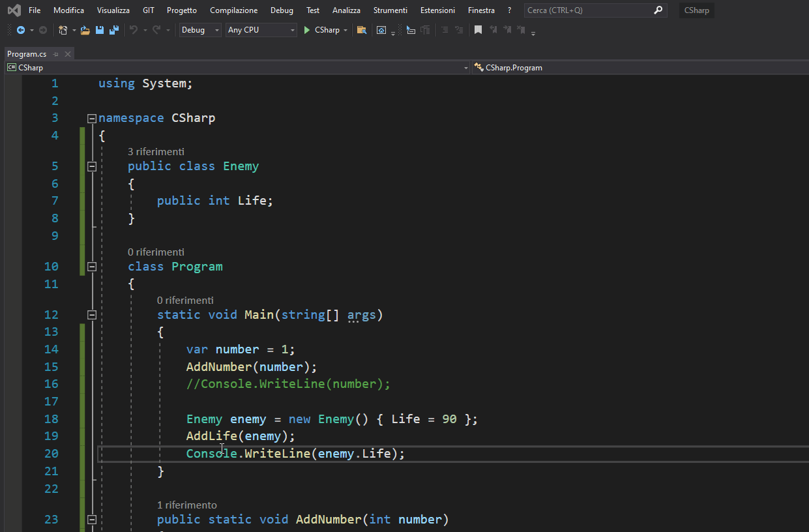Image resolution: width=809 pixels, height=532 pixels.
Task: Click 'using System;' on line 1
Action: point(146,83)
